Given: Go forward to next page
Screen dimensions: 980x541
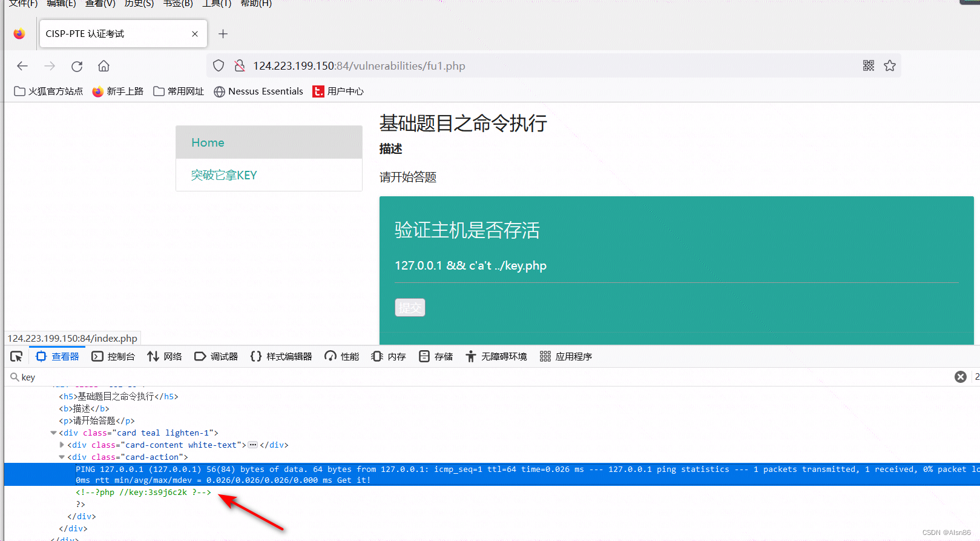Looking at the screenshot, I should (50, 66).
